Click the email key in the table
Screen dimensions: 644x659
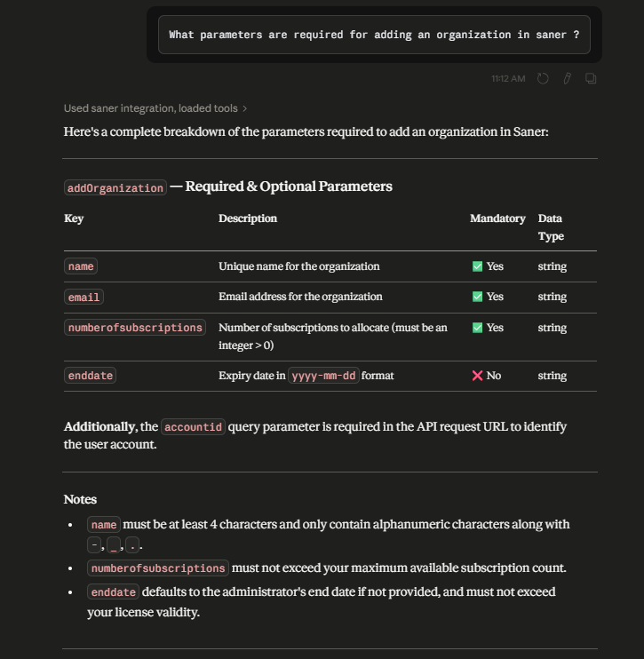click(83, 297)
